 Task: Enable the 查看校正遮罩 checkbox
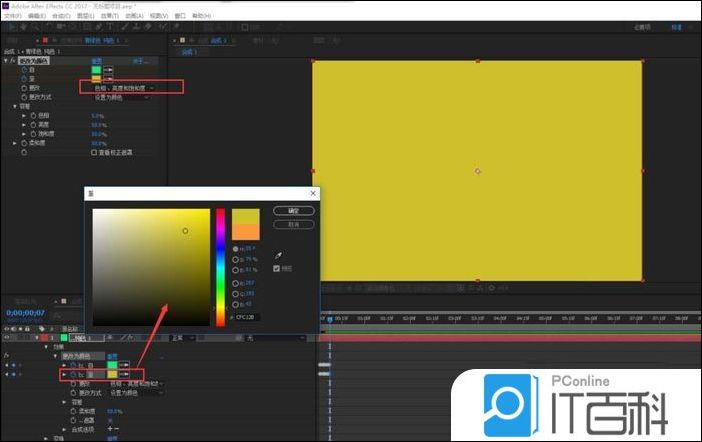click(94, 153)
